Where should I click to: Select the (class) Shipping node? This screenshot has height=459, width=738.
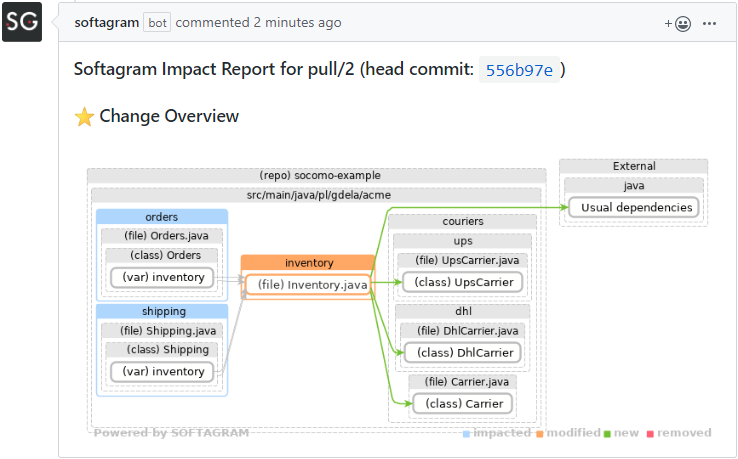pyautogui.click(x=161, y=349)
